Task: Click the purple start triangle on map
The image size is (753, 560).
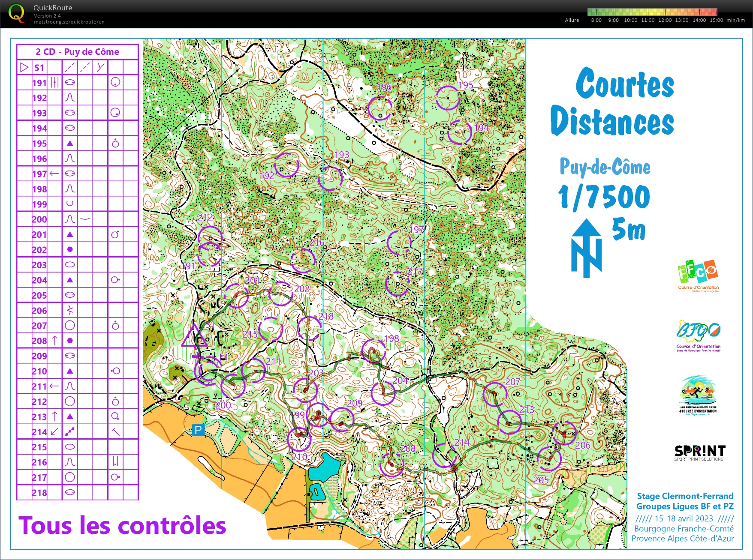Action: coord(194,335)
